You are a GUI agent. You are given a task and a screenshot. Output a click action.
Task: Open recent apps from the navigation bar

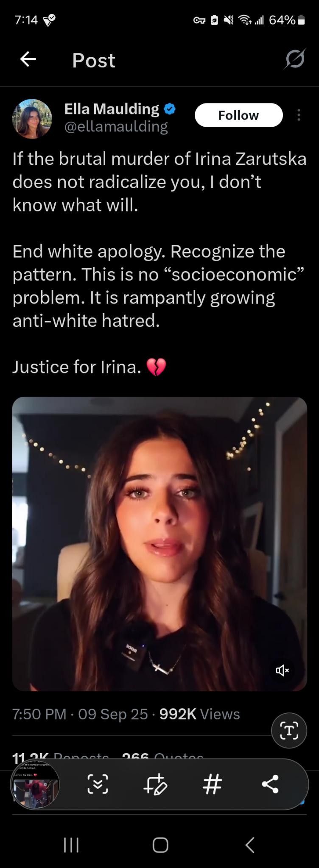71,845
